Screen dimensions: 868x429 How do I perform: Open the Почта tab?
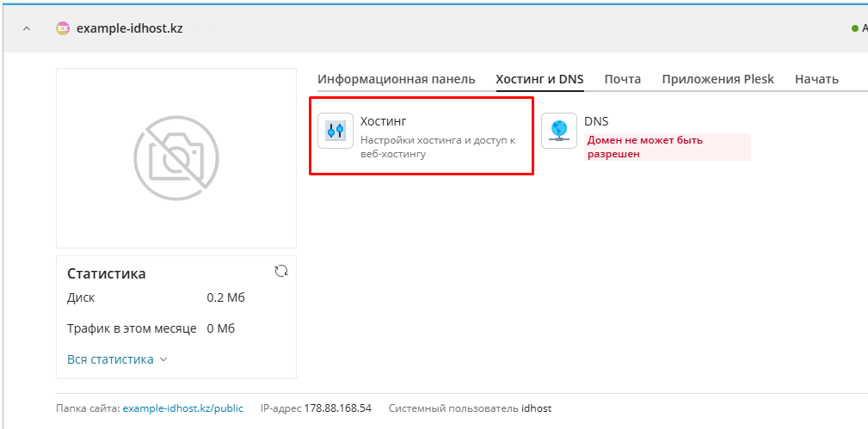(622, 79)
